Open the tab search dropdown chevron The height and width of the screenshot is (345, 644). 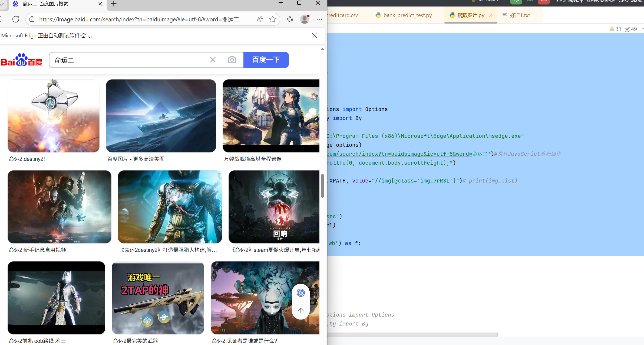pyautogui.click(x=2, y=4)
